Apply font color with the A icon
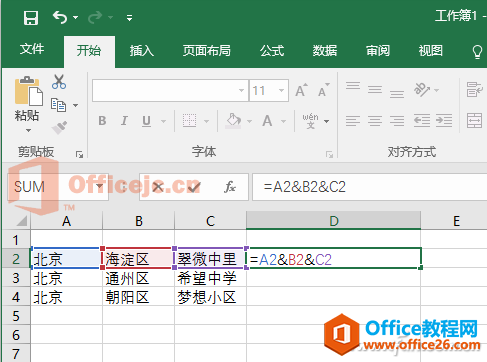The image size is (487, 362). (267, 121)
